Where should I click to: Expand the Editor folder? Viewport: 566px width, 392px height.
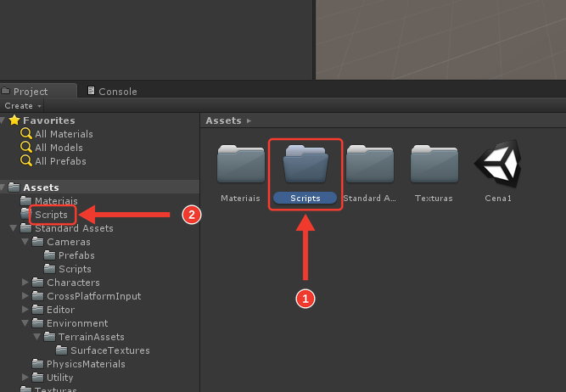(25, 310)
